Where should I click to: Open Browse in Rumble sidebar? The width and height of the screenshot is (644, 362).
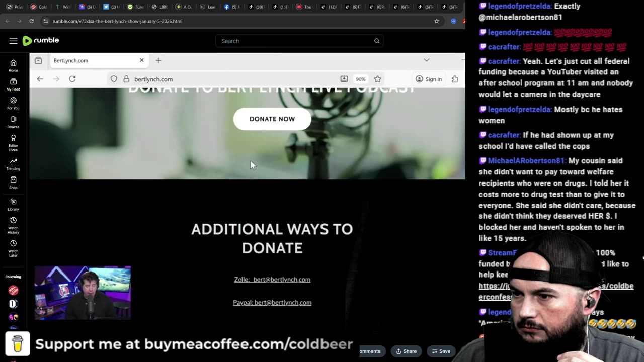[13, 122]
